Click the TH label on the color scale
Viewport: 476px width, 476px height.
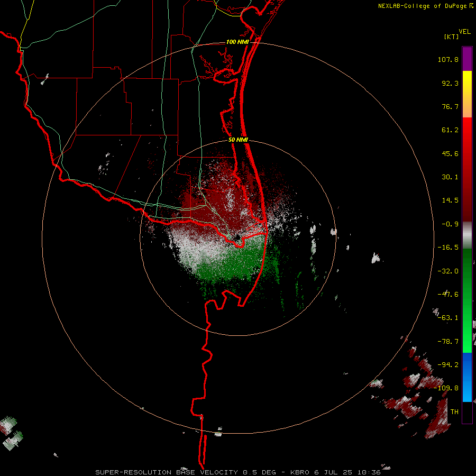pyautogui.click(x=454, y=411)
